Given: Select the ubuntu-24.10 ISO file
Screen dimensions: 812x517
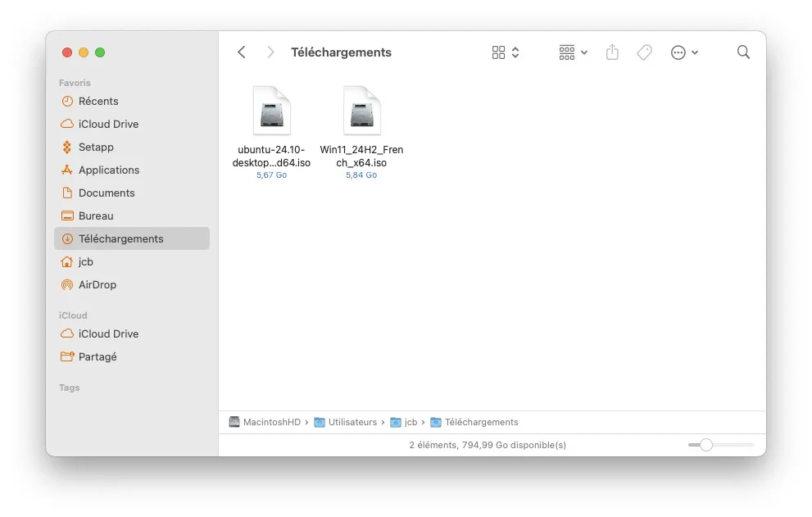Looking at the screenshot, I should tap(271, 110).
